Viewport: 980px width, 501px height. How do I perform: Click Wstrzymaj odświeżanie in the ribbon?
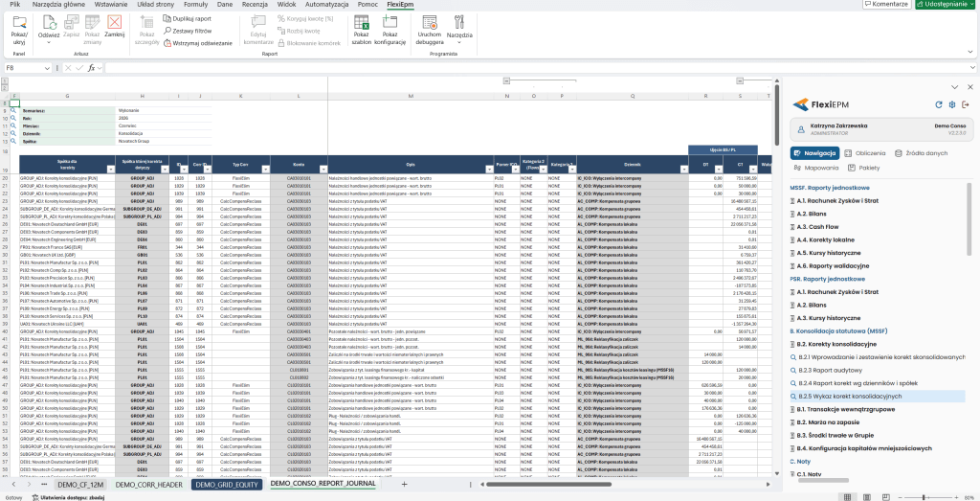pos(198,43)
